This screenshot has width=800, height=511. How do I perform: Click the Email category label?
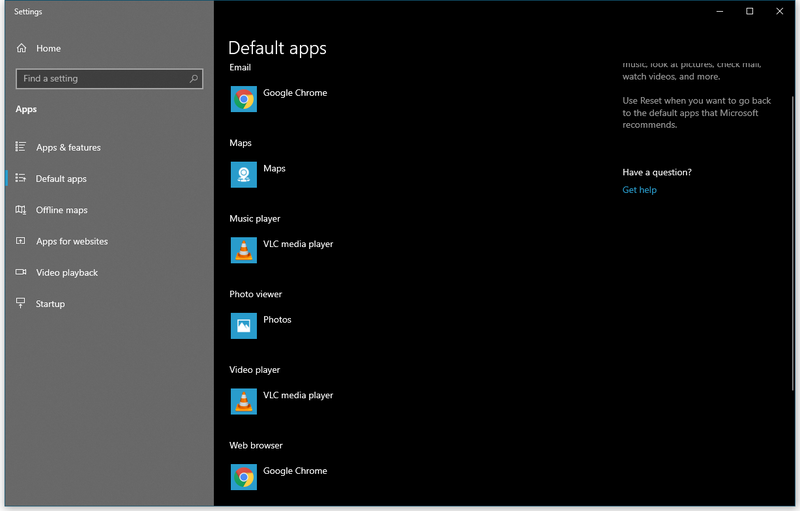point(240,67)
